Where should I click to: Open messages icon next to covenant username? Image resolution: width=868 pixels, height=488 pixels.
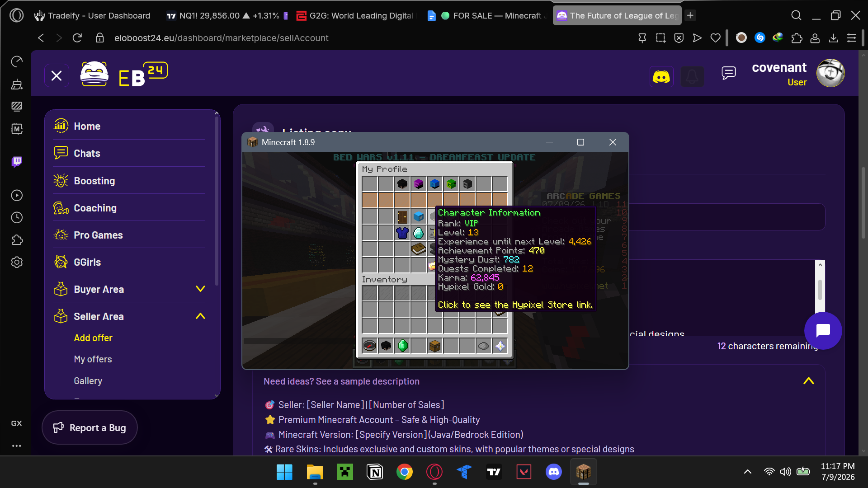(x=728, y=73)
